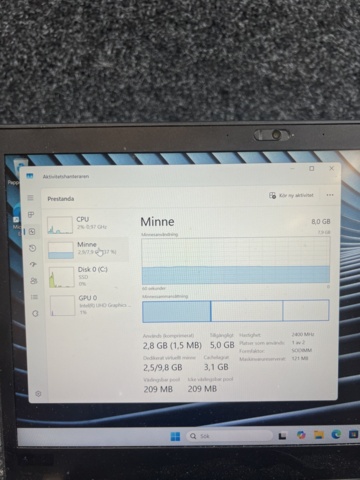Click the 'Minne' heading

157,222
